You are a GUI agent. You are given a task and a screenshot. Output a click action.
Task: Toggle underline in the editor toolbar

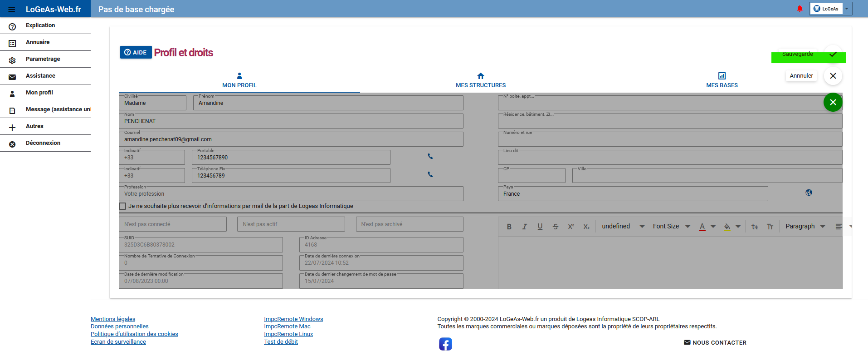[x=540, y=227]
